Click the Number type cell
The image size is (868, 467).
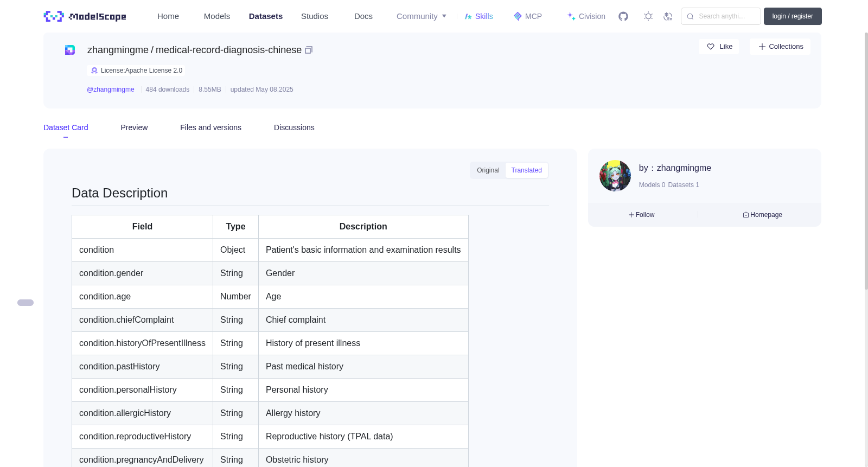[235, 297]
